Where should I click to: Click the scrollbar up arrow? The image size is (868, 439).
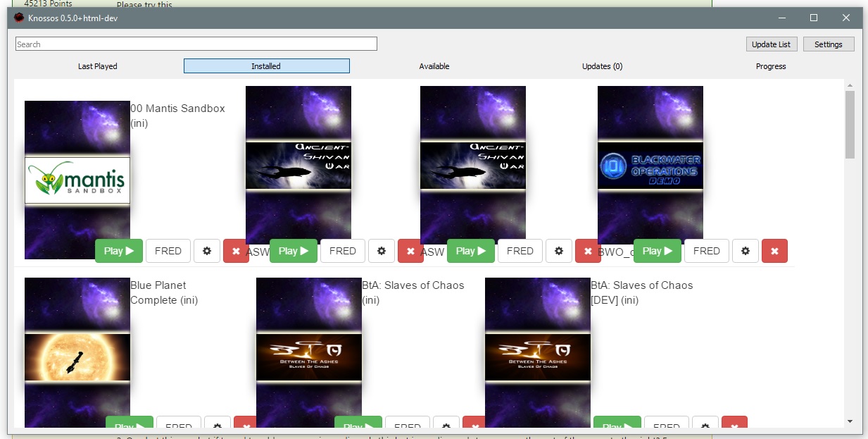coord(850,85)
